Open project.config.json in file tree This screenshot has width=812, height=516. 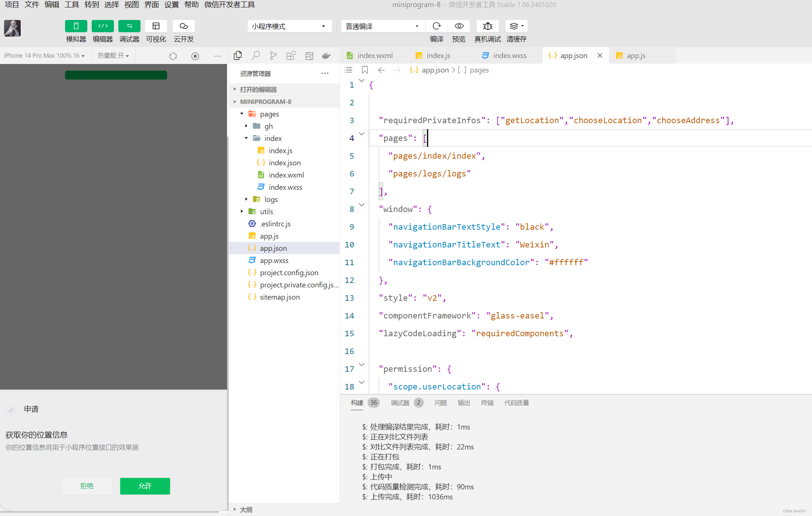289,273
